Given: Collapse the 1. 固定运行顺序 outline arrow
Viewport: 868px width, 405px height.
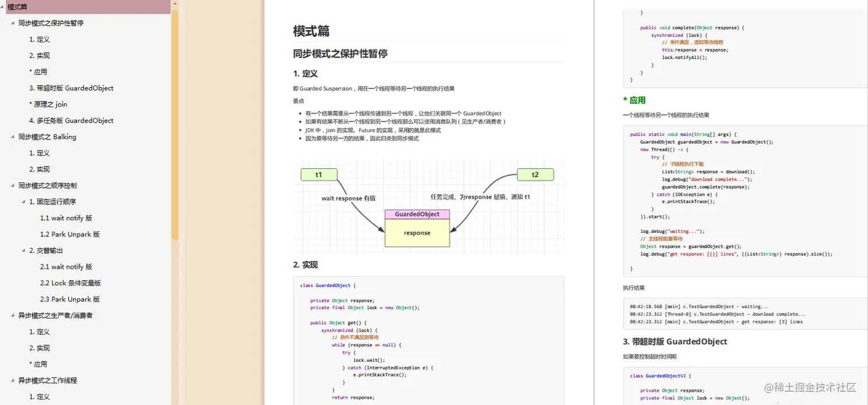Looking at the screenshot, I should coord(24,201).
